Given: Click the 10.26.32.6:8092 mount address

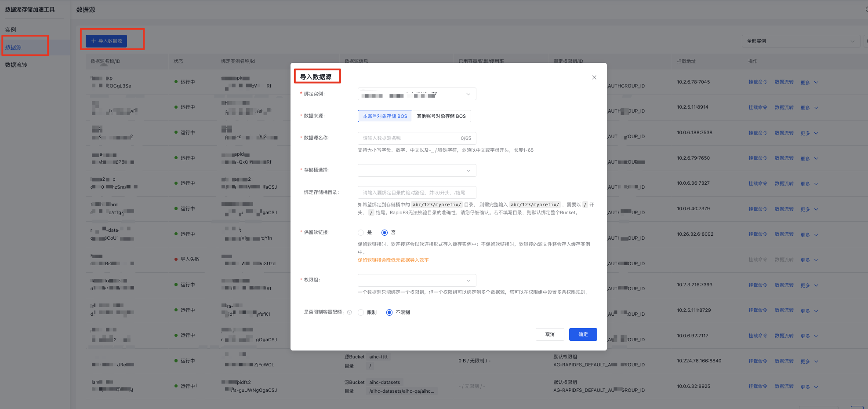Looking at the screenshot, I should 695,234.
